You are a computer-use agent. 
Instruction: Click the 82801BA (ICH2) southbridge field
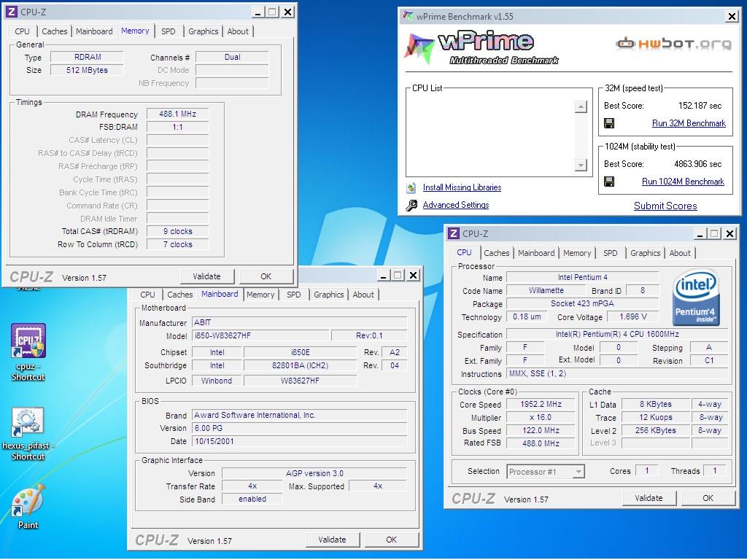tap(300, 366)
